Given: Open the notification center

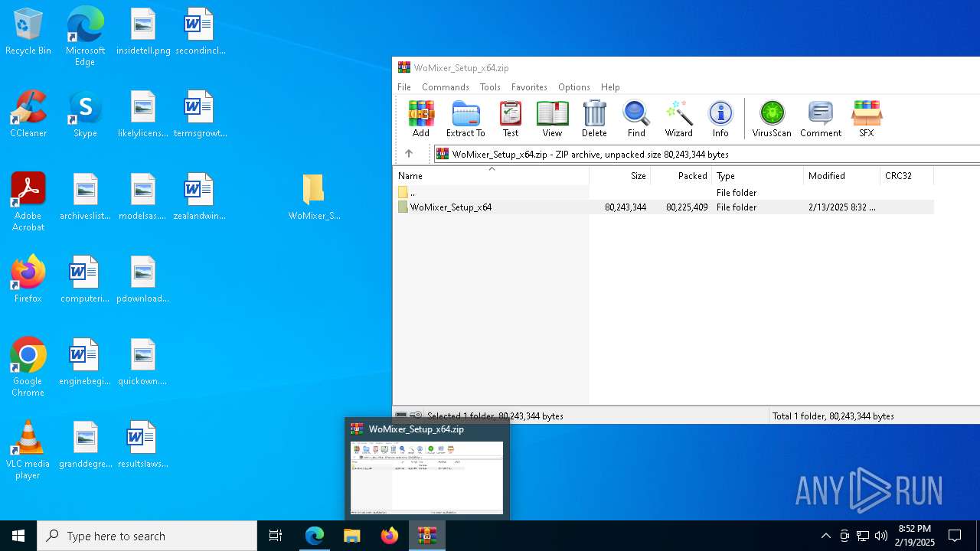Looking at the screenshot, I should (x=955, y=536).
